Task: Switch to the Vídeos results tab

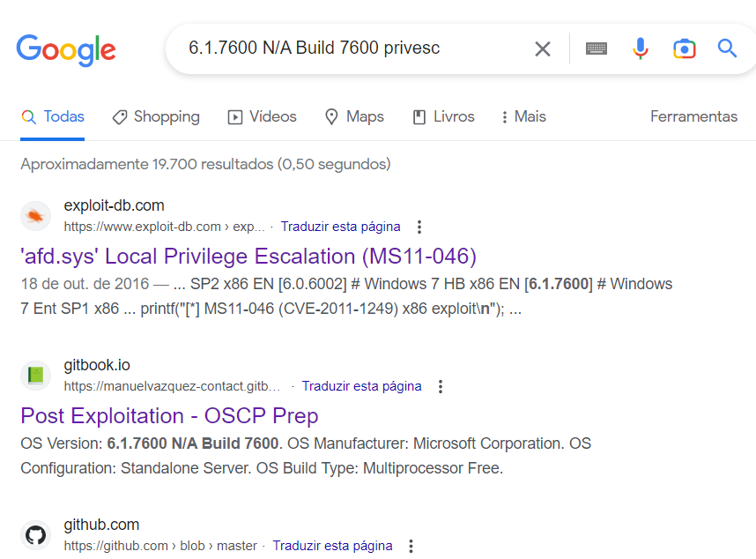Action: pos(262,116)
